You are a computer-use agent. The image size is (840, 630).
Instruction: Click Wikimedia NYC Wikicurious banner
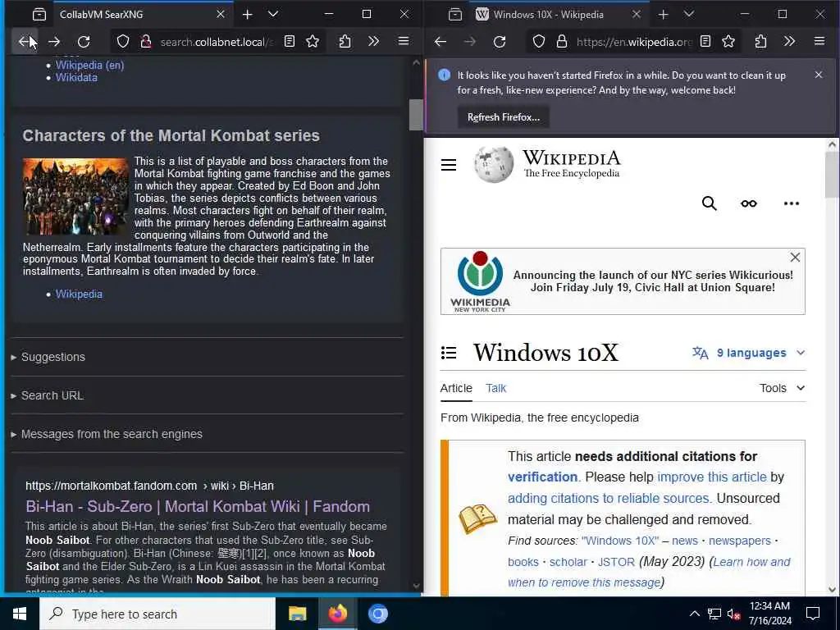click(623, 281)
